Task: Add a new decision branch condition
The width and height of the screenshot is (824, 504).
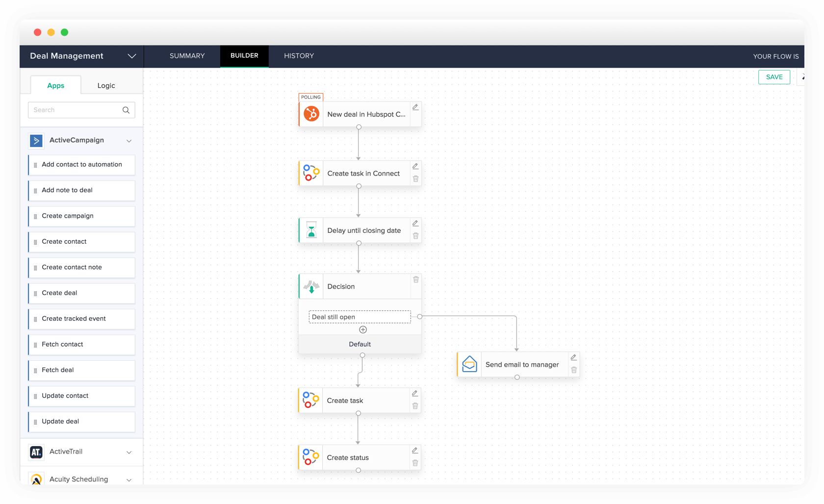Action: (363, 329)
